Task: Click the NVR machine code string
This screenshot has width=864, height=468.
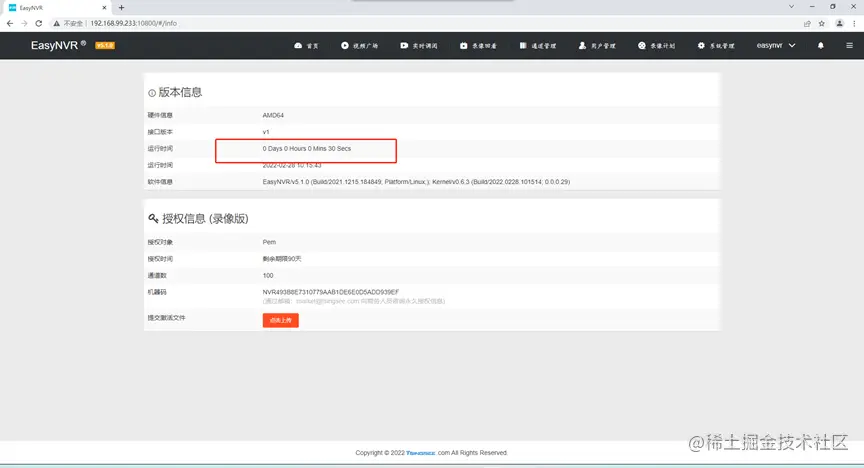Action: coord(331,292)
